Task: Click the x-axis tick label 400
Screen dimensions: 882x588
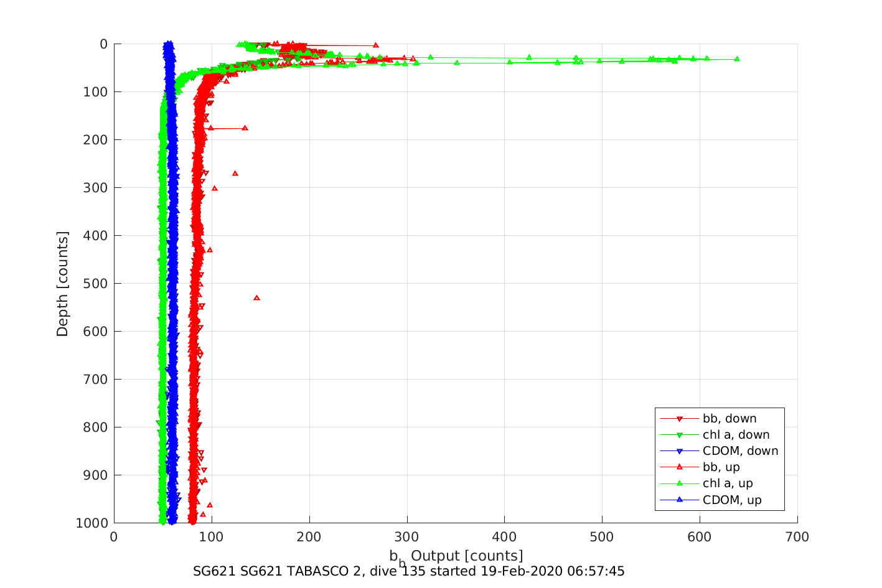Action: coord(505,537)
